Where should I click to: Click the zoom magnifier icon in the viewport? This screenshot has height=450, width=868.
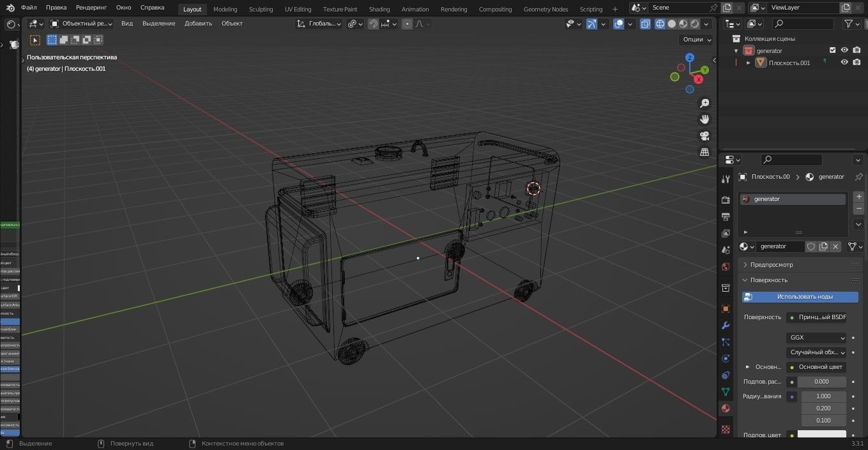pos(704,103)
